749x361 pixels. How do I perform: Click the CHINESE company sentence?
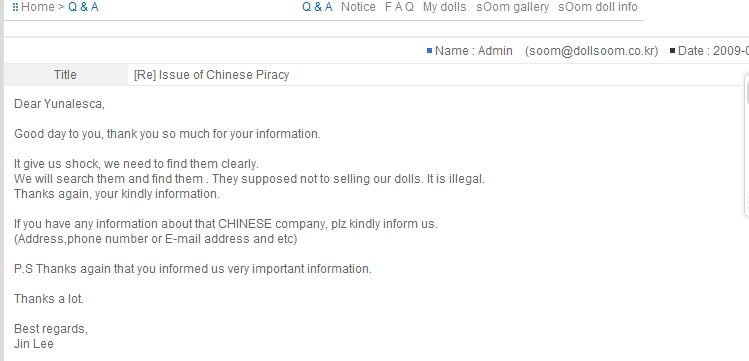[x=225, y=224]
